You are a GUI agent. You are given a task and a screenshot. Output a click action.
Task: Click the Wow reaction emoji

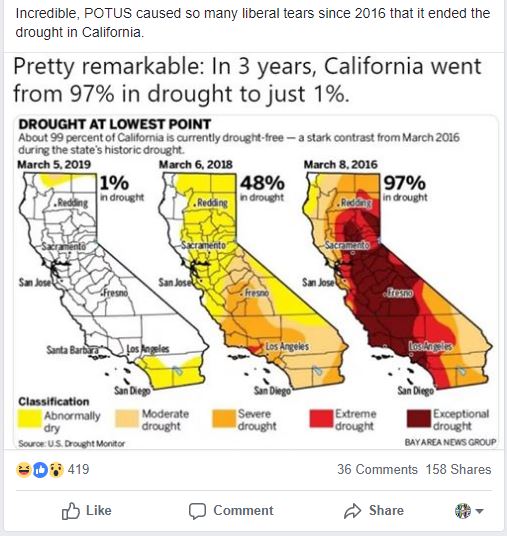coord(56,470)
